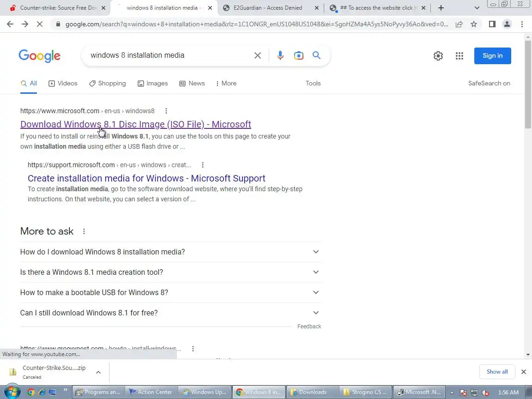Open the More search filters menu
Image resolution: width=532 pixels, height=399 pixels.
[226, 84]
